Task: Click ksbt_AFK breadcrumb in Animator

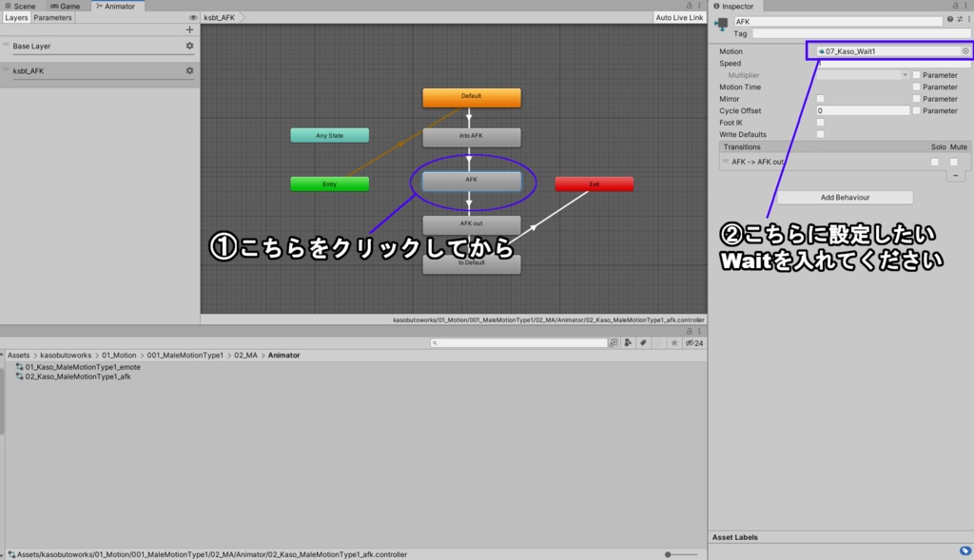Action: point(220,17)
